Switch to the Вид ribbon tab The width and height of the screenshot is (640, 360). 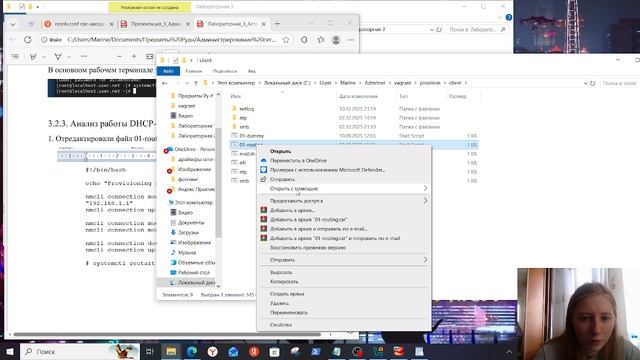[251, 71]
